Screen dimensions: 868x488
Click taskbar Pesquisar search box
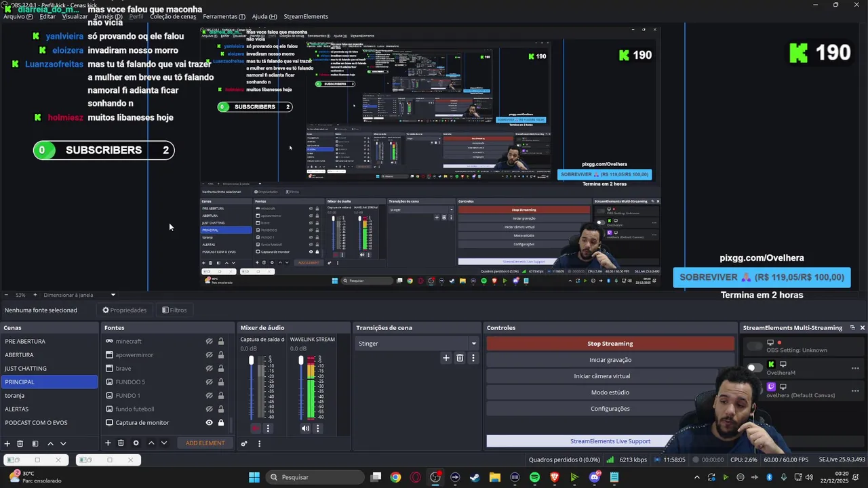click(314, 477)
